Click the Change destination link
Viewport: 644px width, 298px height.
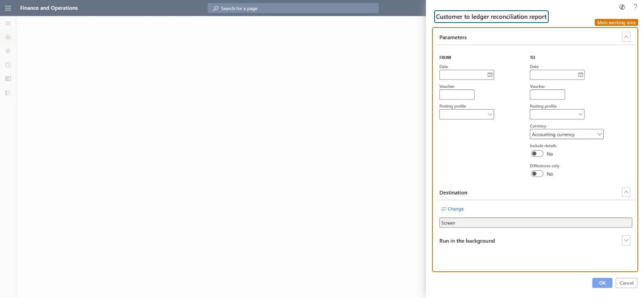pyautogui.click(x=452, y=209)
